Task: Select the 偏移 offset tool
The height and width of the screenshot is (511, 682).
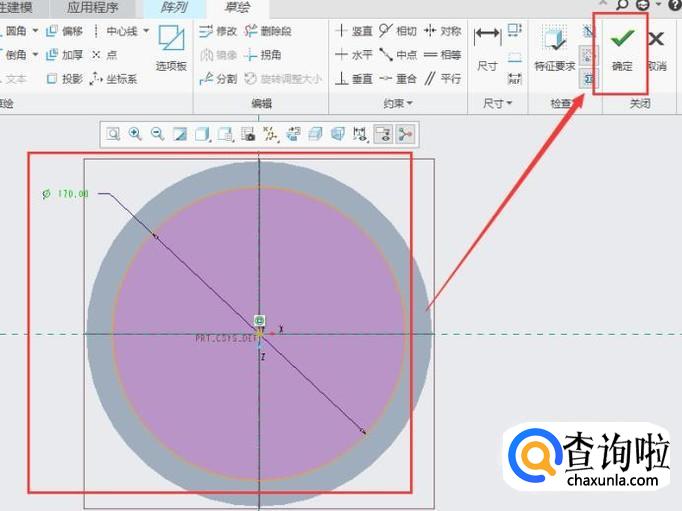Action: [64, 31]
